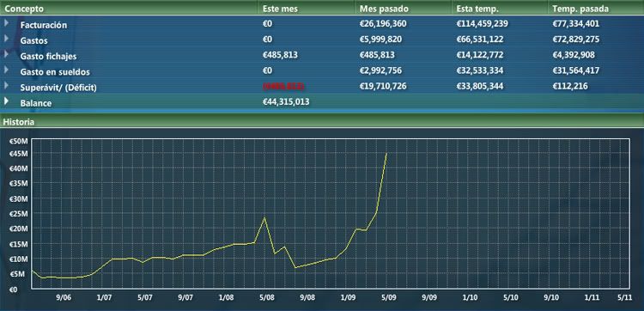Viewport: 644px width, 311px height.
Task: Click the €4,392,908 value
Action: point(574,55)
